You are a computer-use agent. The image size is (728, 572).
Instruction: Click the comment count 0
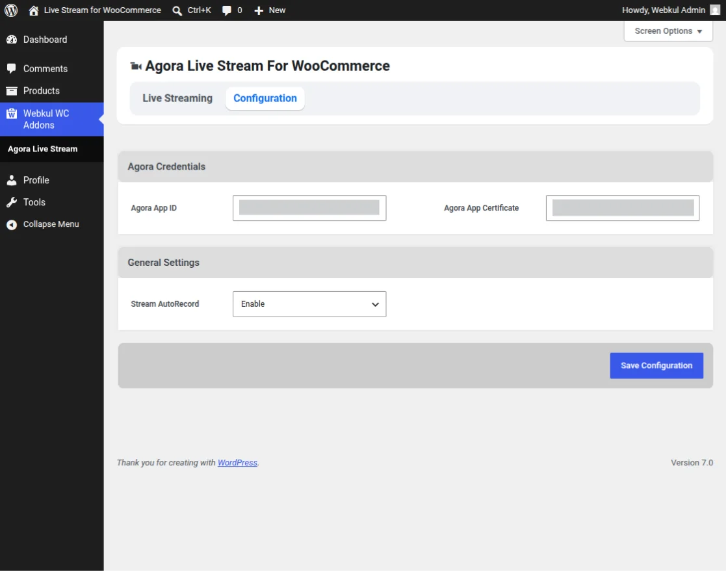click(x=240, y=10)
